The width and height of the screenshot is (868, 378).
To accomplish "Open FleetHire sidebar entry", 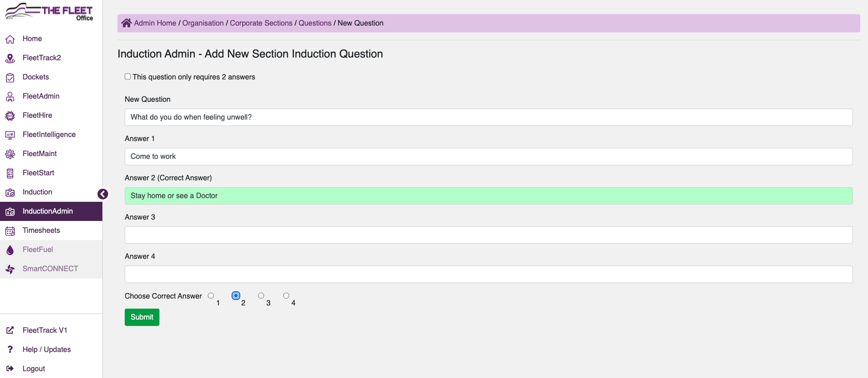I will coord(51,115).
